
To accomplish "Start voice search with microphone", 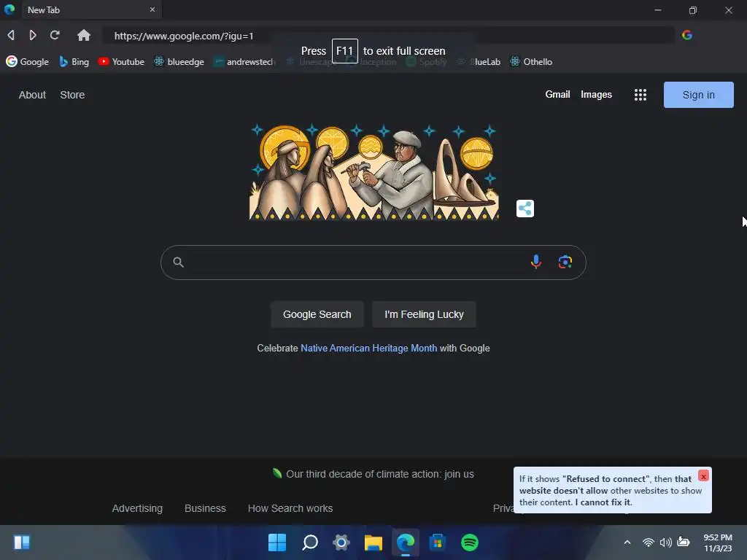I will tap(536, 262).
